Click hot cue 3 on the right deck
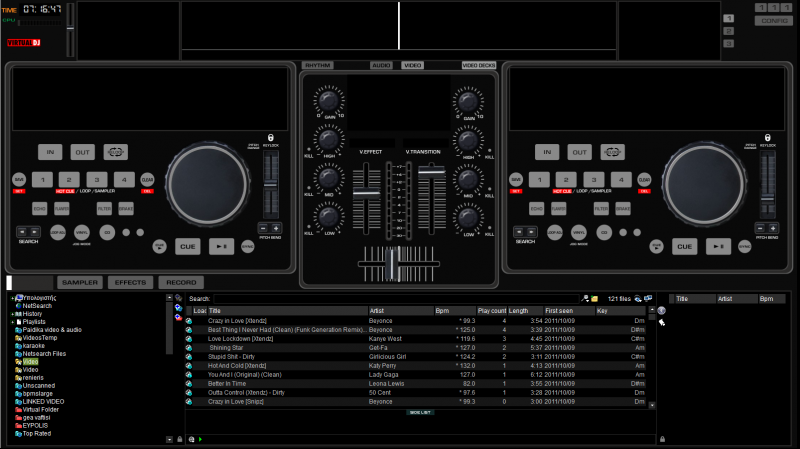The image size is (800, 449). click(x=593, y=180)
